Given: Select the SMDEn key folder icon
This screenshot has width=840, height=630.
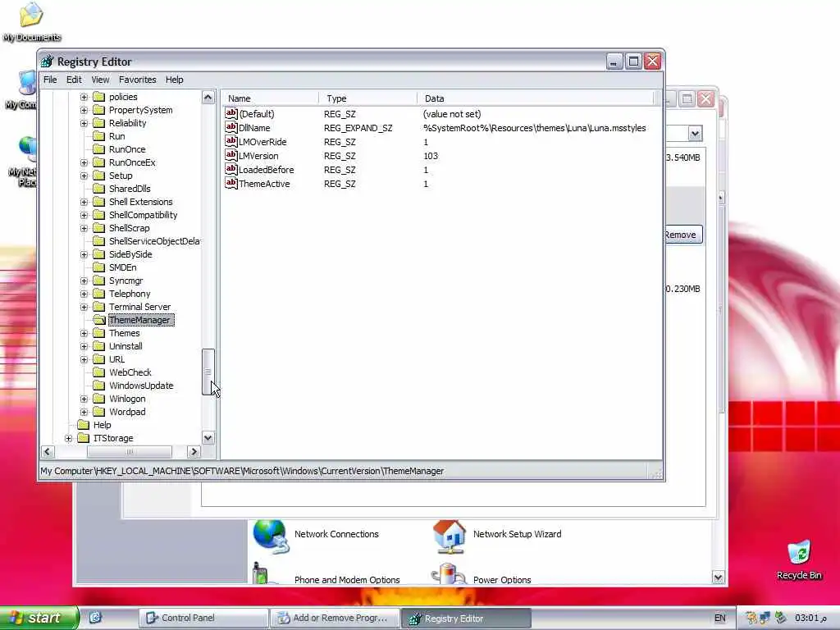Looking at the screenshot, I should coord(98,267).
